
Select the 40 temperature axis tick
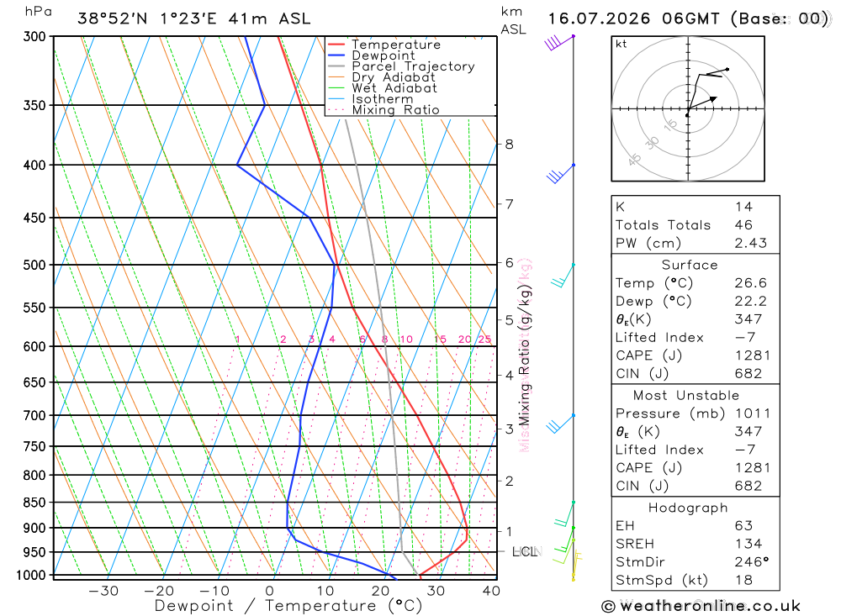click(491, 591)
